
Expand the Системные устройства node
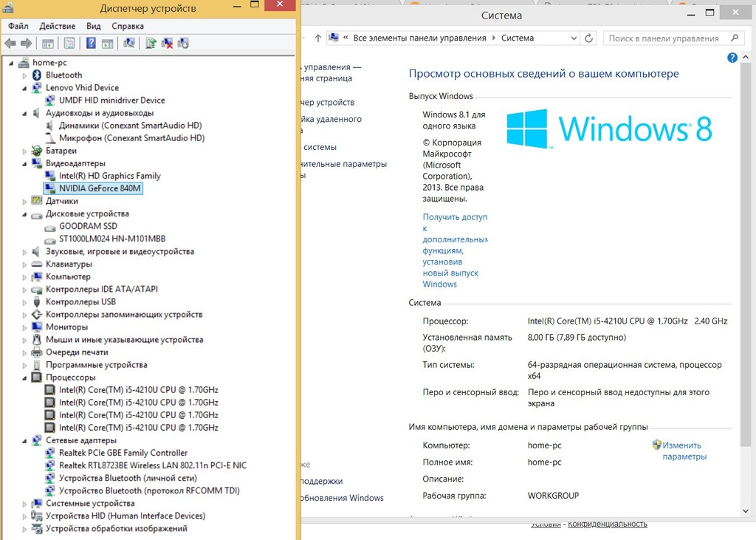tap(24, 505)
